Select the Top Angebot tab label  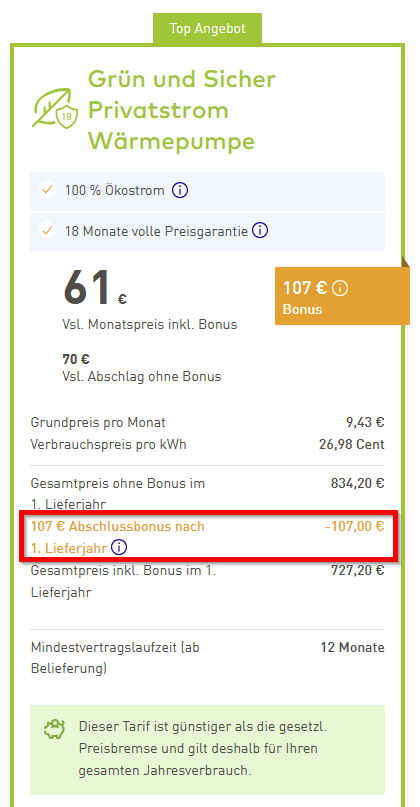point(207,29)
